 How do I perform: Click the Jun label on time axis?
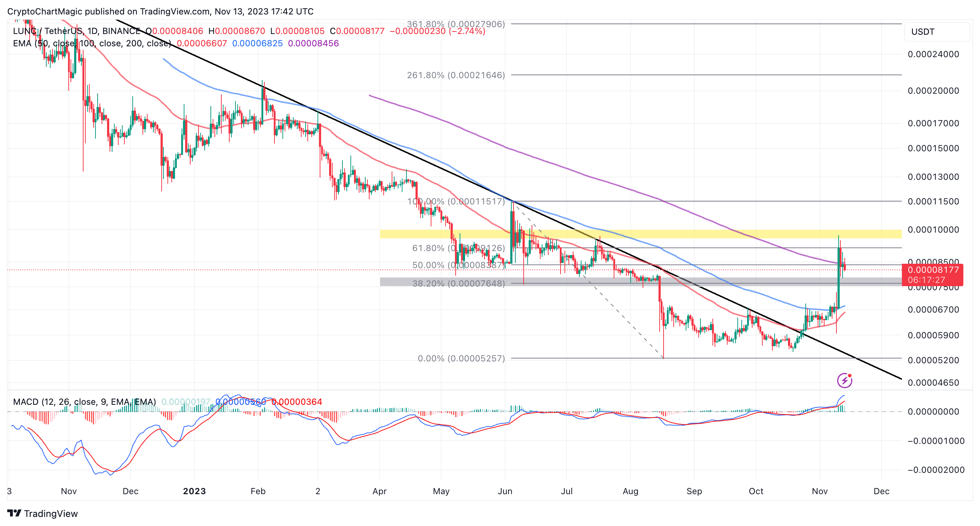[x=505, y=491]
